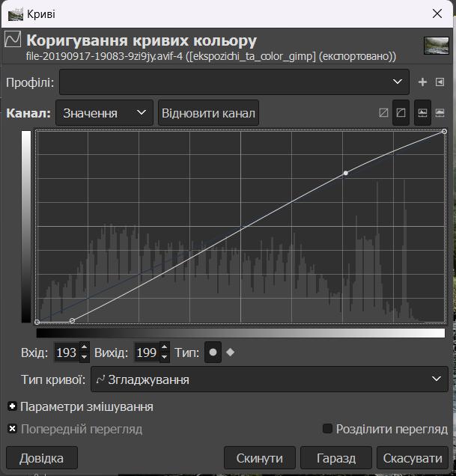Toggle the Попередній перегляд checkbox

click(x=12, y=429)
